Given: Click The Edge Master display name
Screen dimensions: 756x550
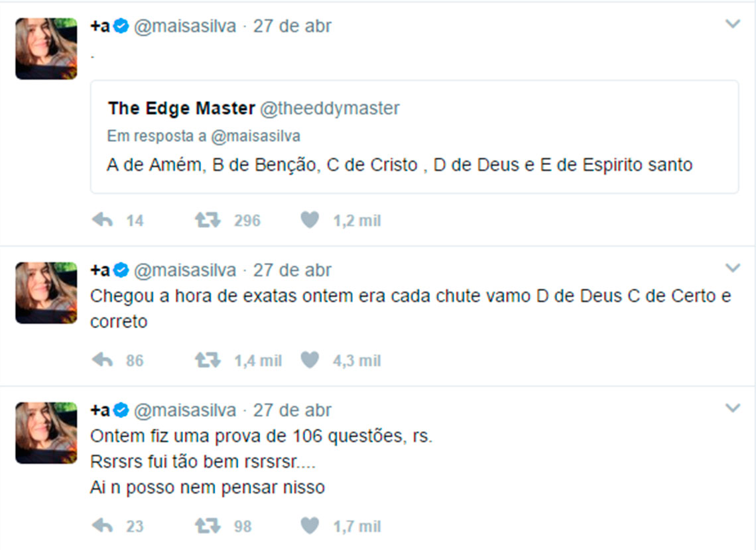Looking at the screenshot, I should tap(181, 108).
